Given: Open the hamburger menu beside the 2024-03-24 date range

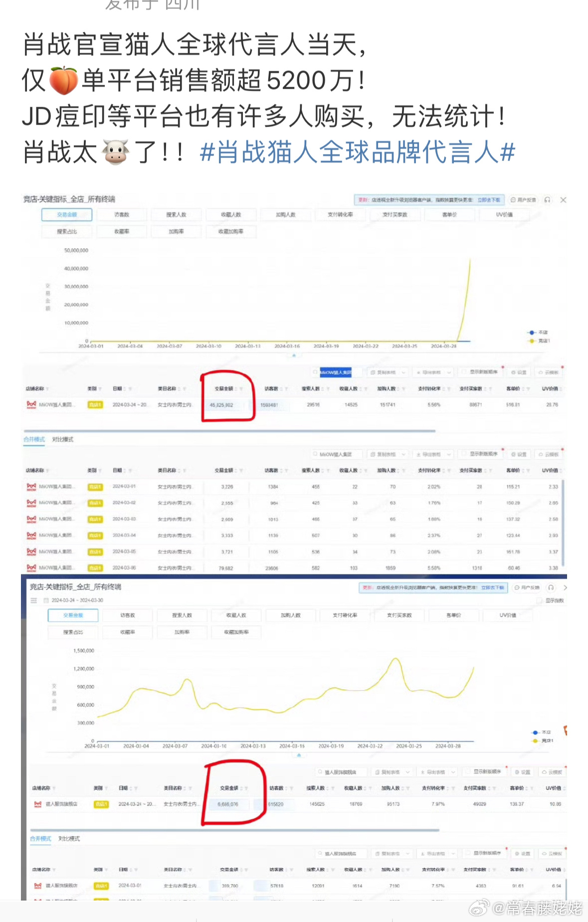Looking at the screenshot, I should click(x=34, y=600).
